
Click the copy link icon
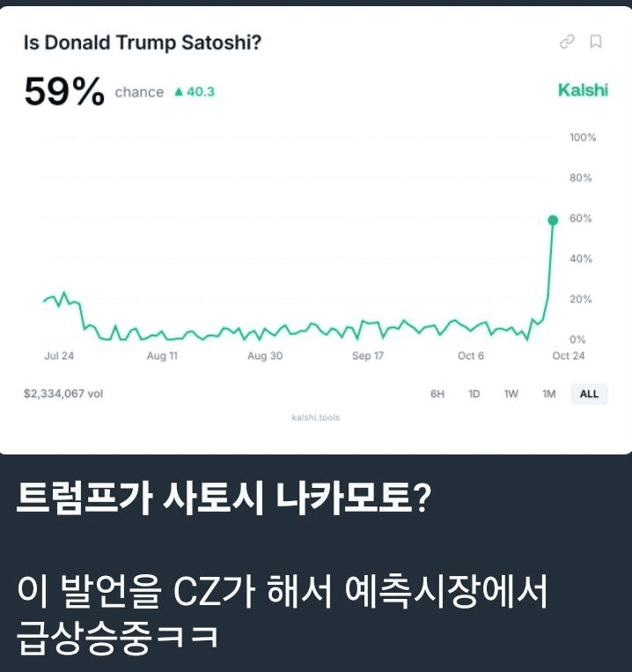point(567,41)
